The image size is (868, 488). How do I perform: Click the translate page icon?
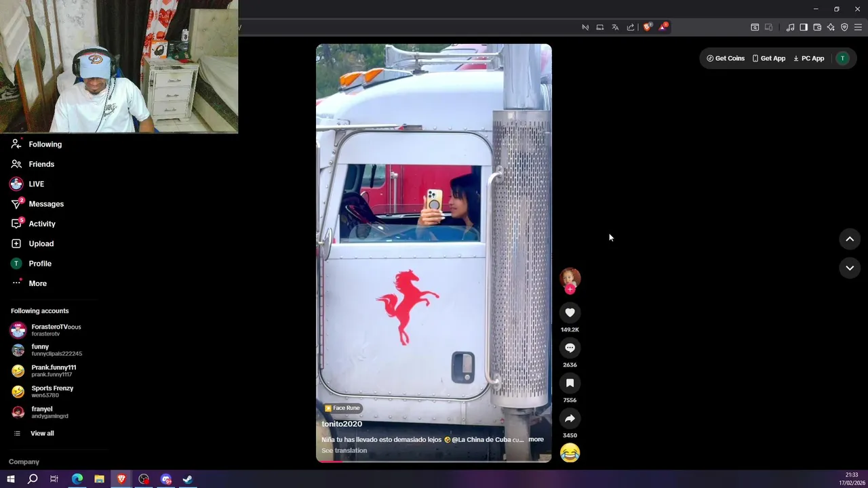[x=615, y=27]
